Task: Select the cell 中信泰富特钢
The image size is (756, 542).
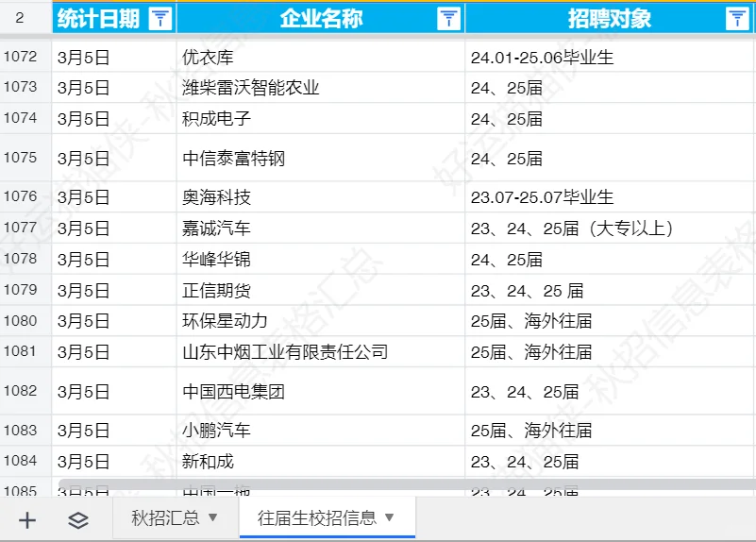Action: coord(321,158)
